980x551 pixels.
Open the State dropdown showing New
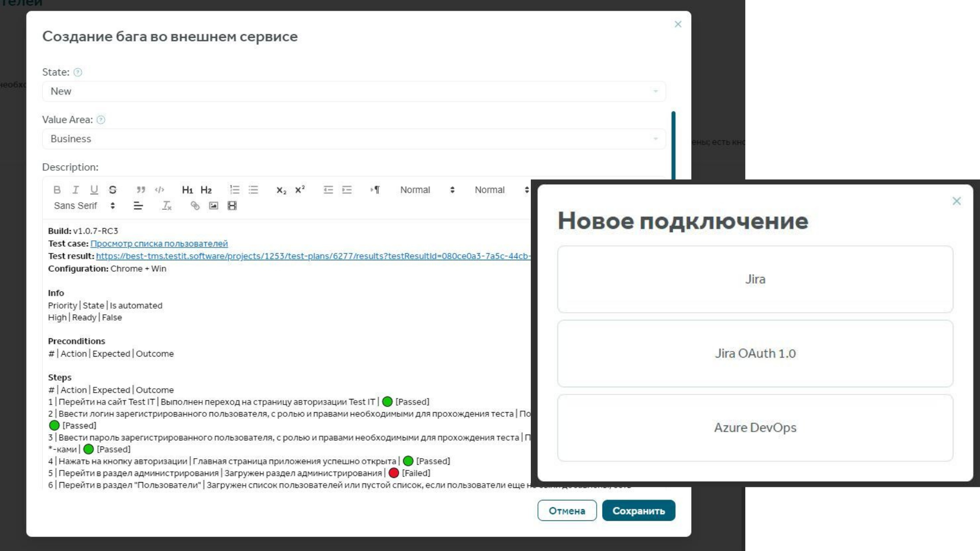354,91
